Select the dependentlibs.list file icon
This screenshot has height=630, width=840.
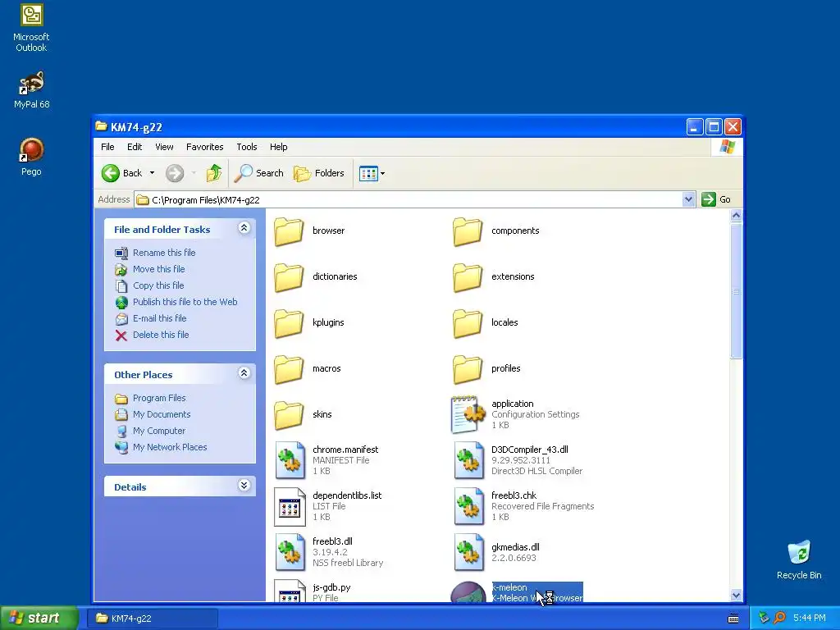coord(290,506)
